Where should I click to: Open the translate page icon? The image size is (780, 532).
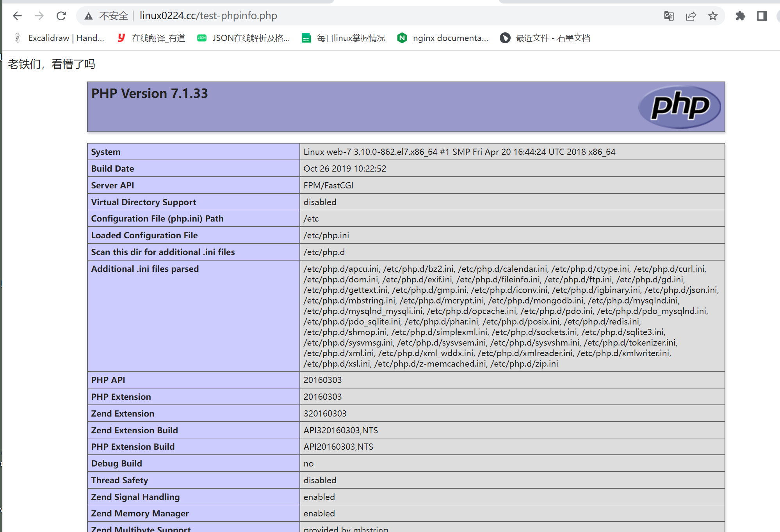669,16
